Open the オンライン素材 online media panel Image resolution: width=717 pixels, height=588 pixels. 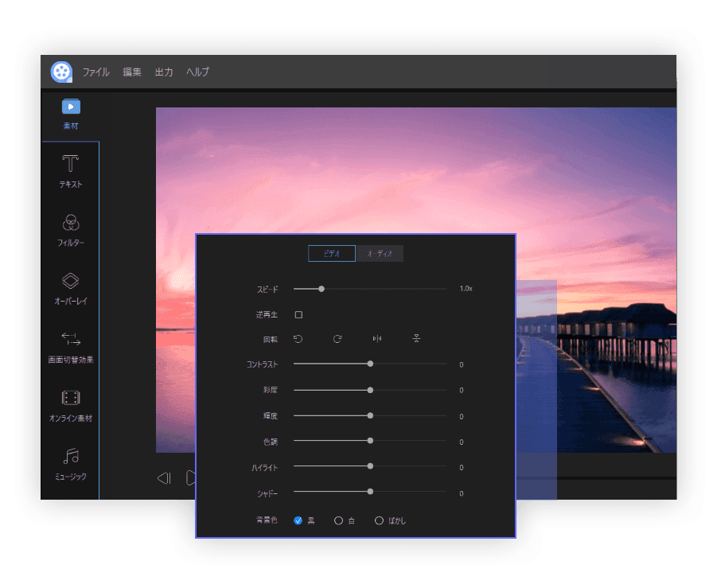(x=71, y=404)
